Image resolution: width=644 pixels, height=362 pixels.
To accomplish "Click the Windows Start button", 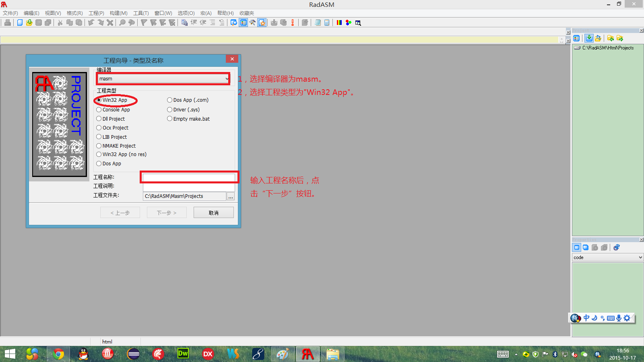I will (x=10, y=354).
